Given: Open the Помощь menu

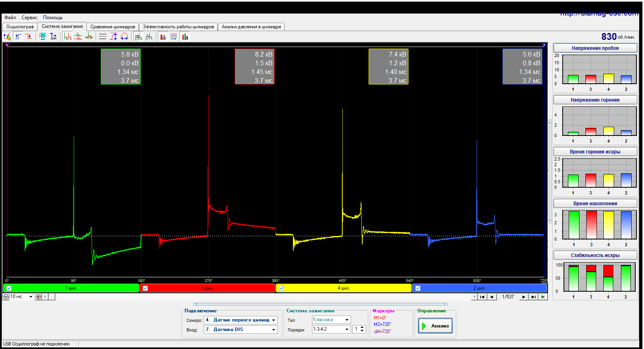Looking at the screenshot, I should click(53, 18).
